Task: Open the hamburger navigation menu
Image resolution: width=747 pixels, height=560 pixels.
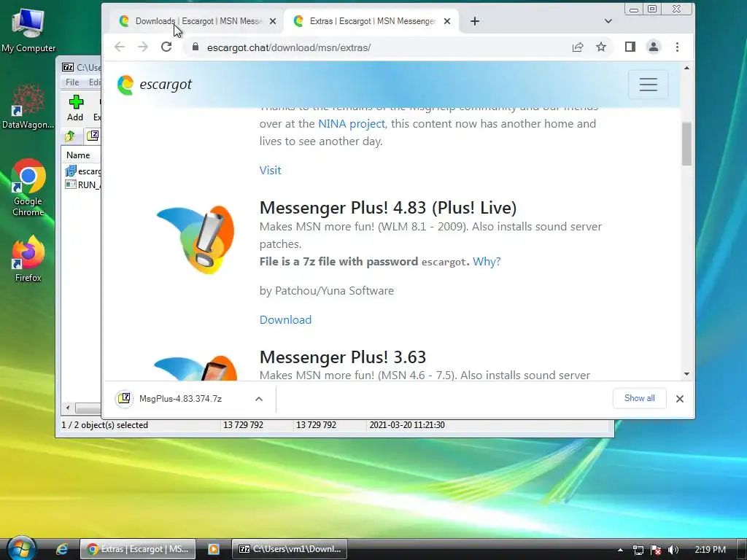Action: [x=648, y=85]
